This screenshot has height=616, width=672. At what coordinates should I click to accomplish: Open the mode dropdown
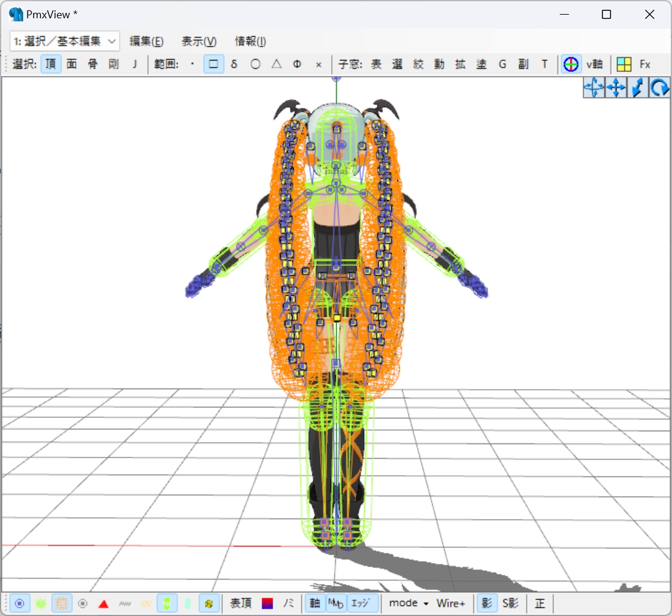[x=409, y=604]
